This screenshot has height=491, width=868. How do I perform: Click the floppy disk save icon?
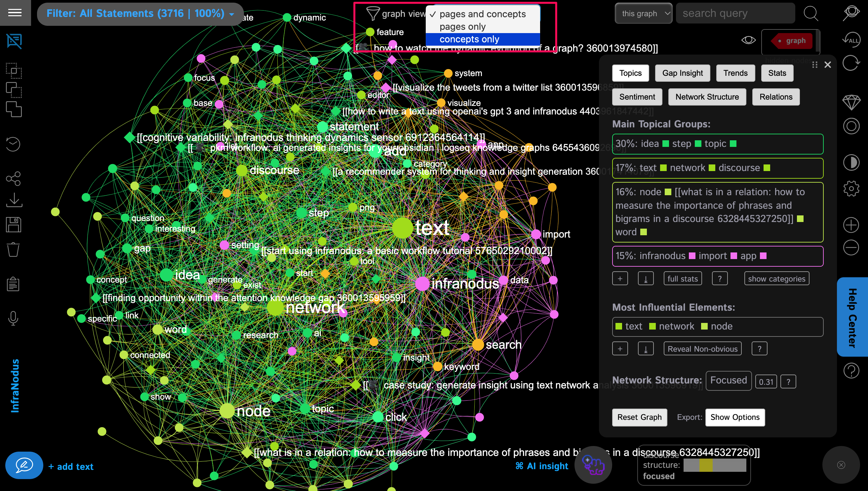click(x=14, y=225)
